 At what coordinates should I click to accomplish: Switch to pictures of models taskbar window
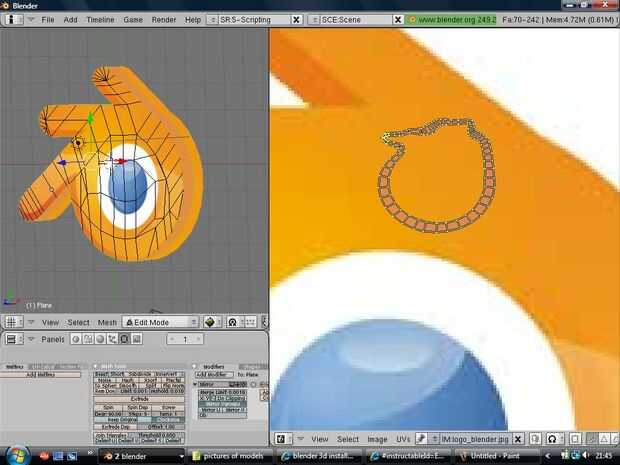point(230,456)
